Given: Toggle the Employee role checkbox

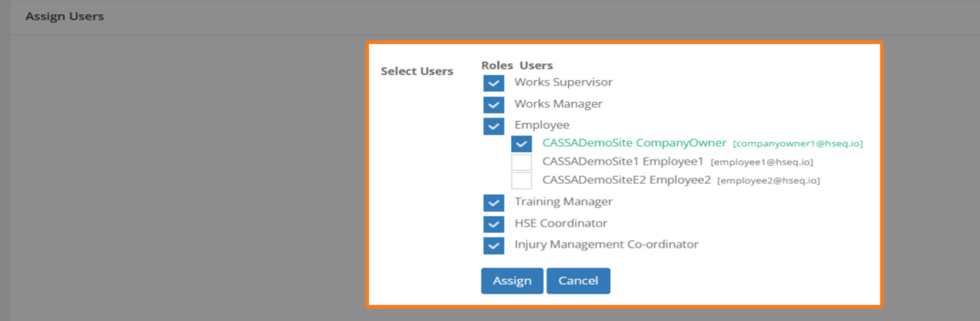Looking at the screenshot, I should pyautogui.click(x=493, y=126).
